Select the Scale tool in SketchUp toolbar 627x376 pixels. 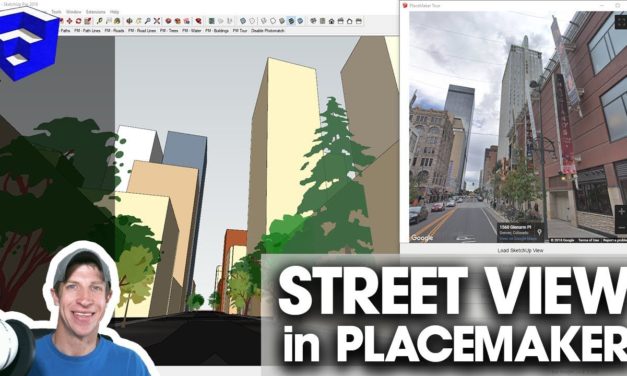[88, 21]
